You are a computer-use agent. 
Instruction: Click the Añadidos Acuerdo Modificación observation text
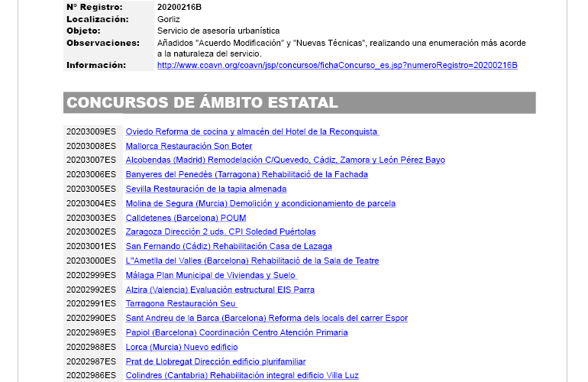click(341, 48)
